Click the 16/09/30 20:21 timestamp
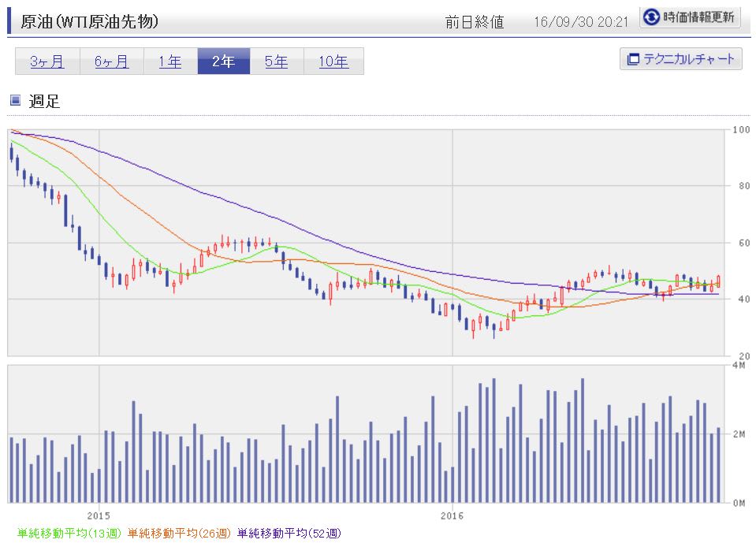This screenshot has height=547, width=756. coord(582,22)
